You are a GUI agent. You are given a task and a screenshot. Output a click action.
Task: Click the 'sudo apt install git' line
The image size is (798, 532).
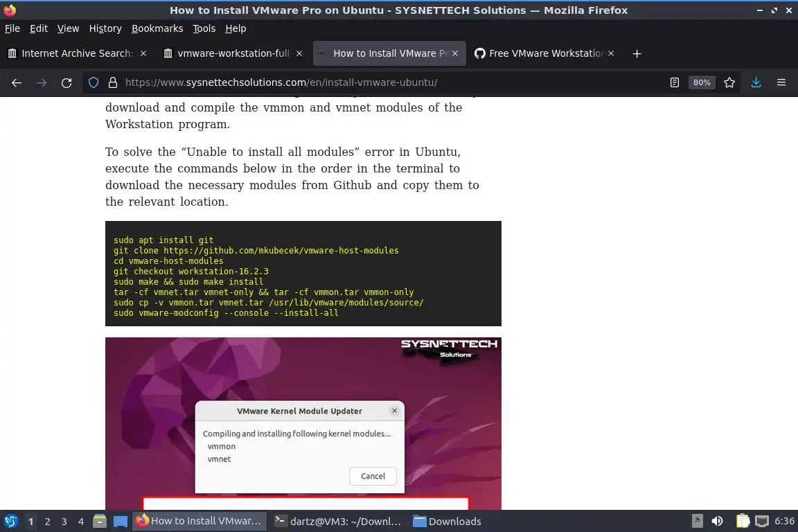163,240
